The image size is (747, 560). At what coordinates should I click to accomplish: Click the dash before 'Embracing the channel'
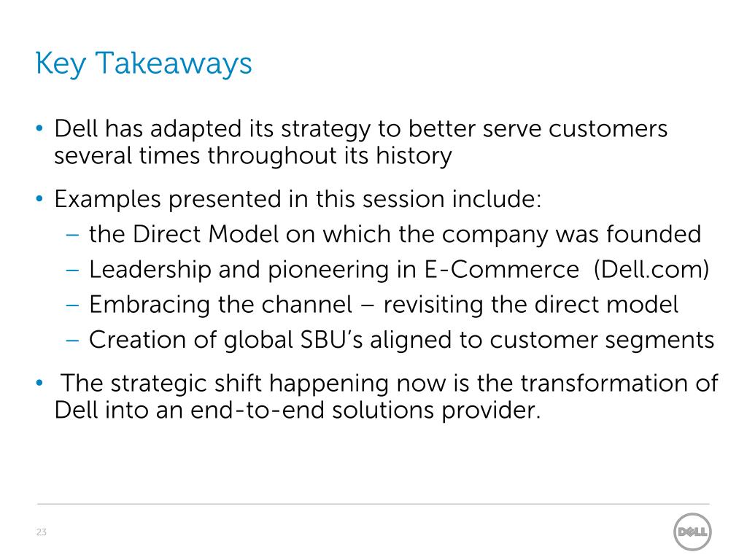click(x=72, y=306)
